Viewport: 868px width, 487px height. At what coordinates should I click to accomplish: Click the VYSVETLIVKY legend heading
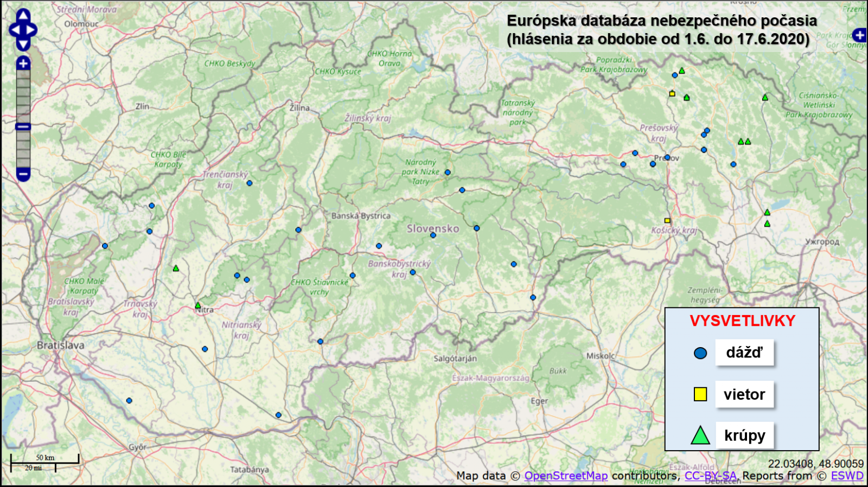[x=742, y=321]
